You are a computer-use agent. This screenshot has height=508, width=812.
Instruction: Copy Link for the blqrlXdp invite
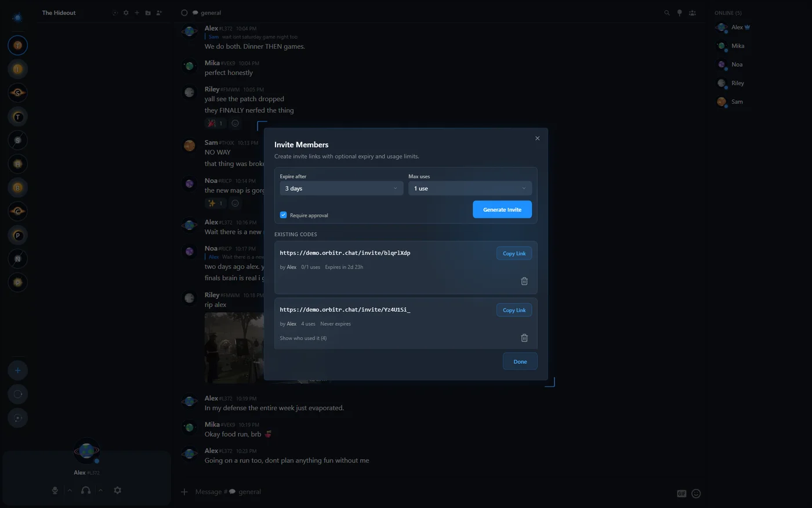click(x=514, y=253)
